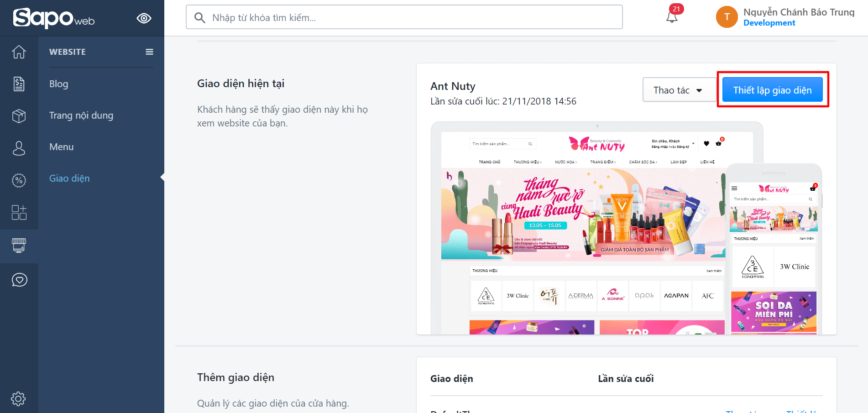The image size is (868, 413).
Task: Select the Giao diện menu item
Action: pos(69,178)
